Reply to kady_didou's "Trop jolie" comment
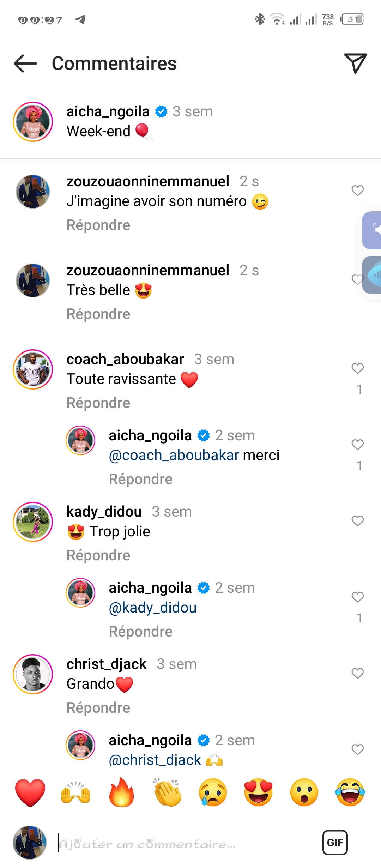The width and height of the screenshot is (381, 868). click(98, 555)
